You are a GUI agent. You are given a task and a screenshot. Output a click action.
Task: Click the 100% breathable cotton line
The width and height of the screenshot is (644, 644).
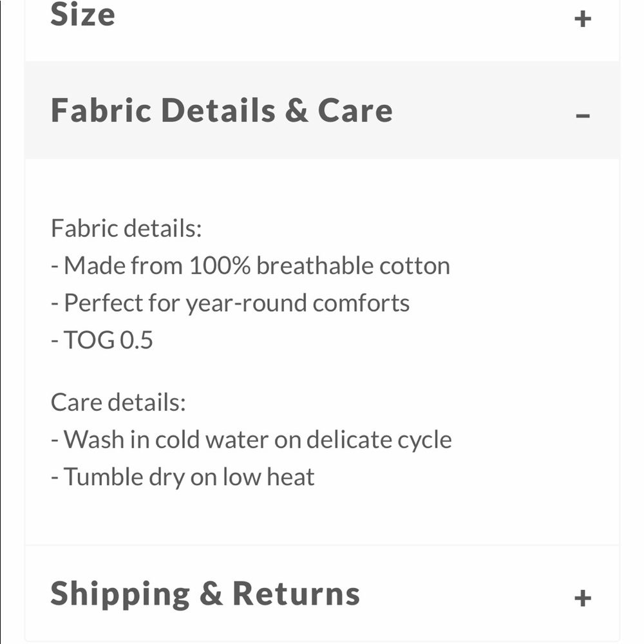click(251, 265)
